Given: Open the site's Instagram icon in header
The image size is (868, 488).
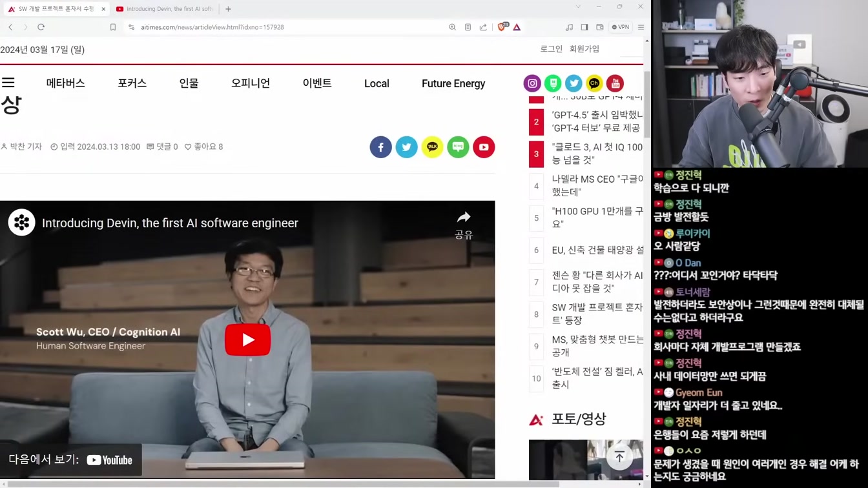Looking at the screenshot, I should tap(532, 83).
